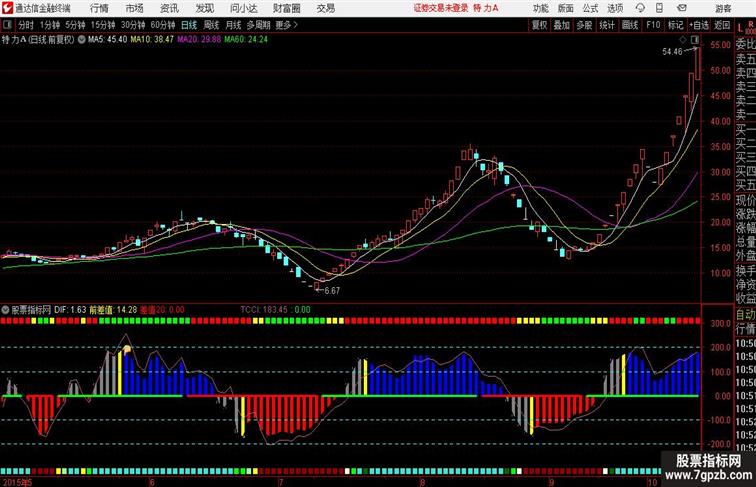This screenshot has width=756, height=487.
Task: Open the 行情 menu
Action: coord(99,8)
